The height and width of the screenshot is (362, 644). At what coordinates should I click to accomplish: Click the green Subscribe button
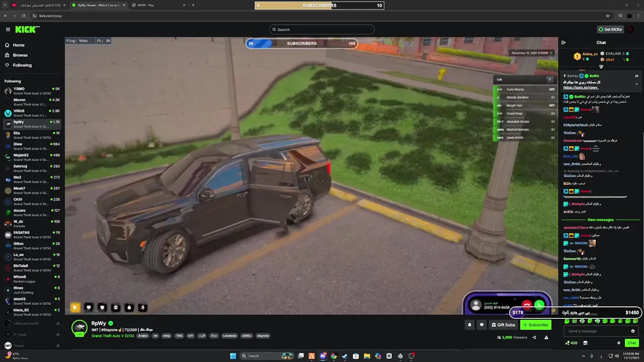click(535, 325)
